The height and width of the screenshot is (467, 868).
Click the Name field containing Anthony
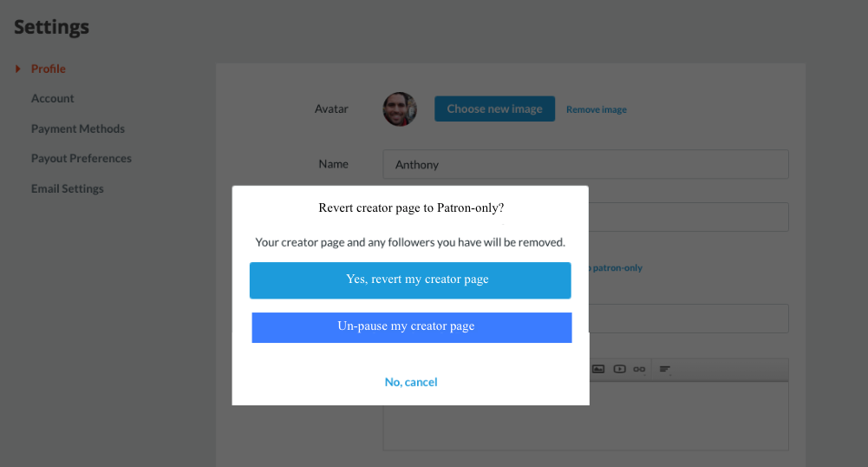click(x=585, y=164)
